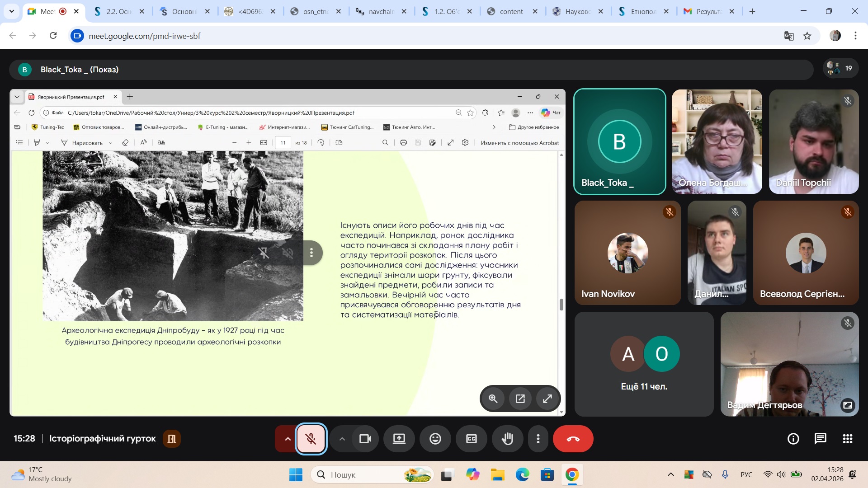
Task: Open the activities grid icon
Action: (x=847, y=439)
